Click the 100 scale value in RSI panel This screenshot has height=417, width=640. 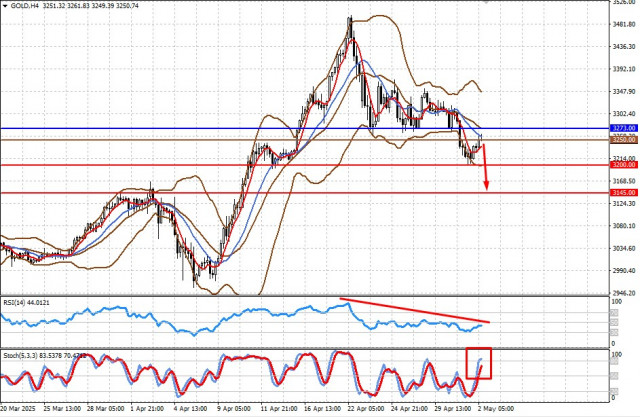click(x=617, y=302)
